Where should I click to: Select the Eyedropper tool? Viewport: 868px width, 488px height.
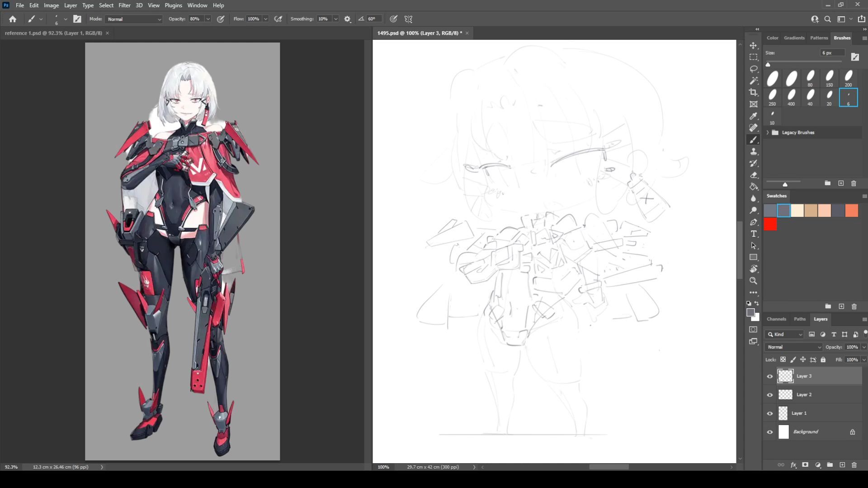(x=753, y=116)
